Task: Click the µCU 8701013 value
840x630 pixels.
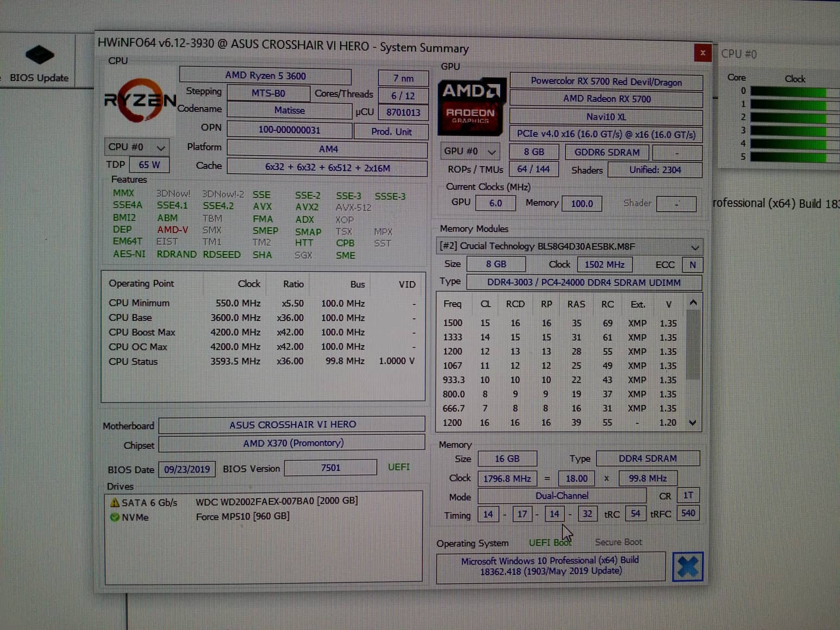Action: pos(403,112)
